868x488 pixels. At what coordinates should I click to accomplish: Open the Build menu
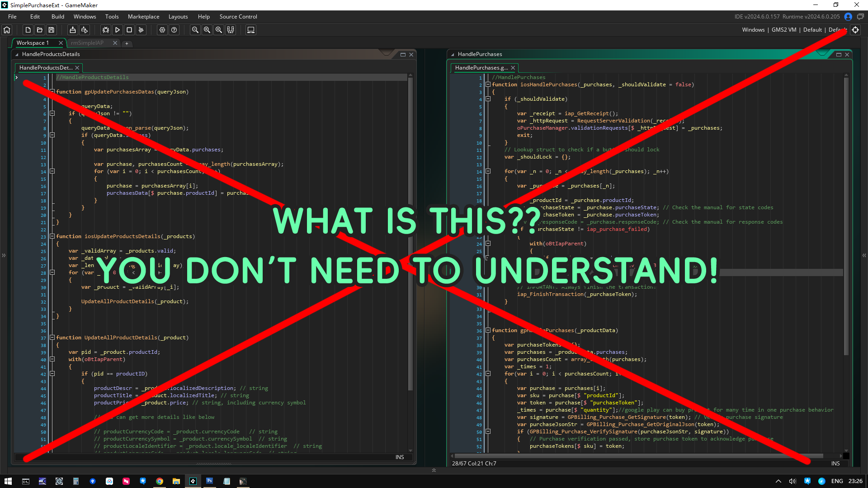coord(57,17)
